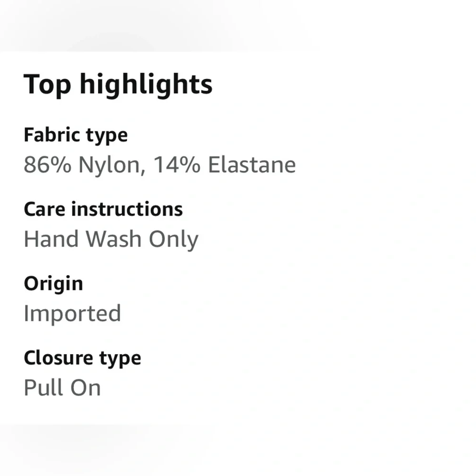Click the word highlights in the heading
Viewport: 476px width, 476px height.
[x=146, y=85]
